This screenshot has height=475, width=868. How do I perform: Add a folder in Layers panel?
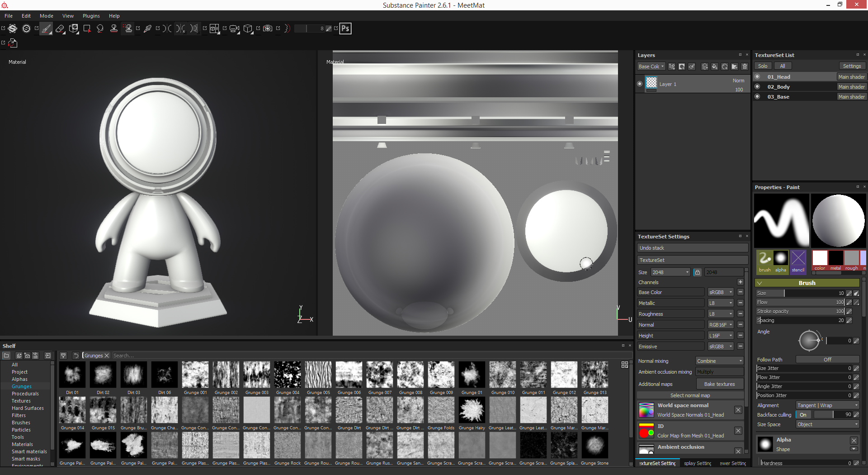click(x=735, y=66)
